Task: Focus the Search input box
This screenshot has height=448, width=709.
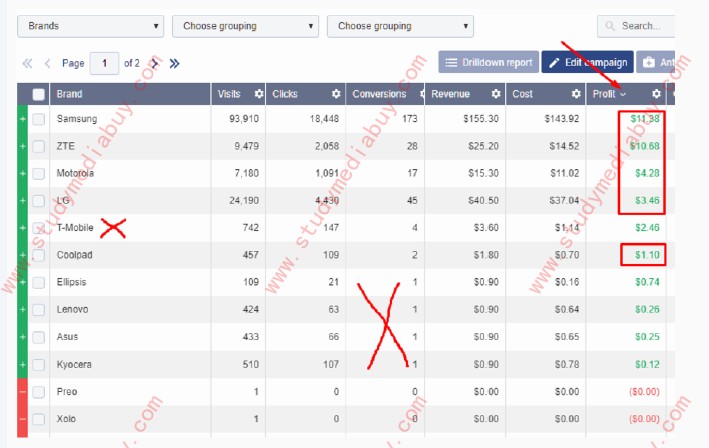Action: [636, 26]
